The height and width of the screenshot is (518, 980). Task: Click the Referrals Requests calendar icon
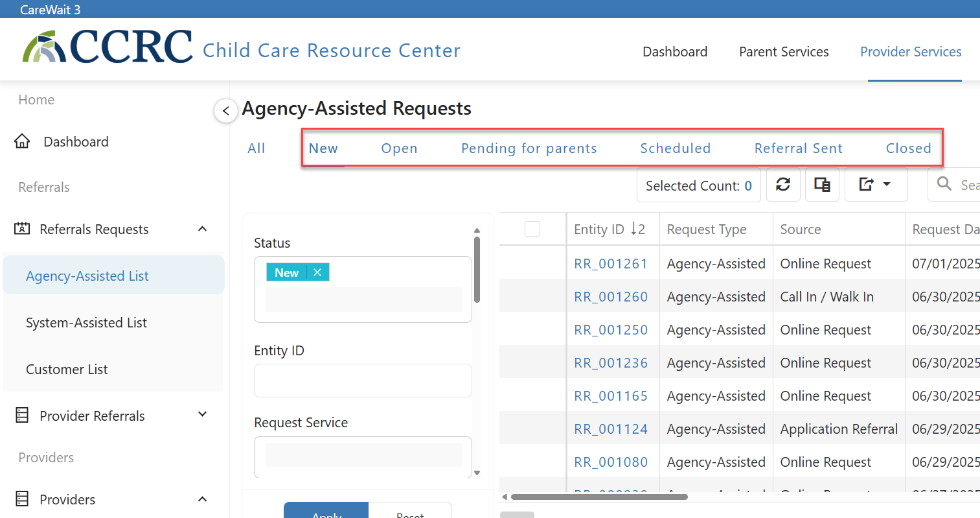point(22,229)
